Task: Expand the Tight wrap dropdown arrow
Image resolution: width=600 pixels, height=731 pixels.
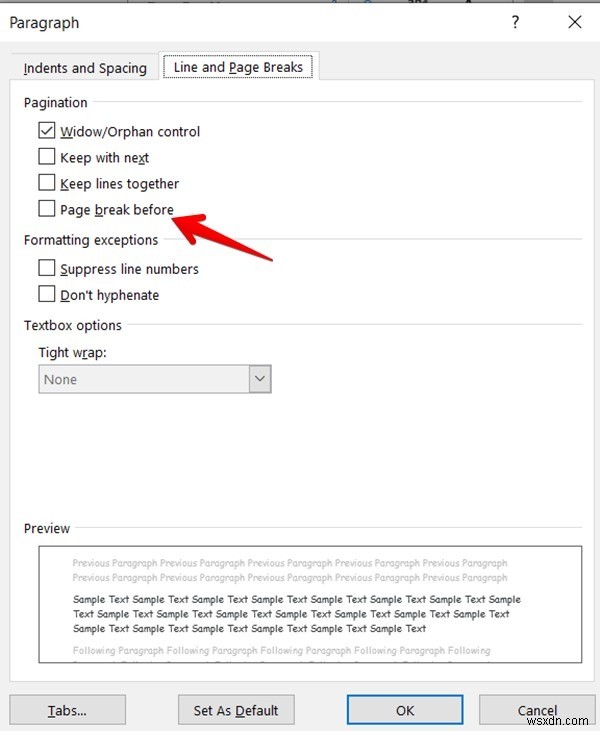Action: tap(260, 379)
